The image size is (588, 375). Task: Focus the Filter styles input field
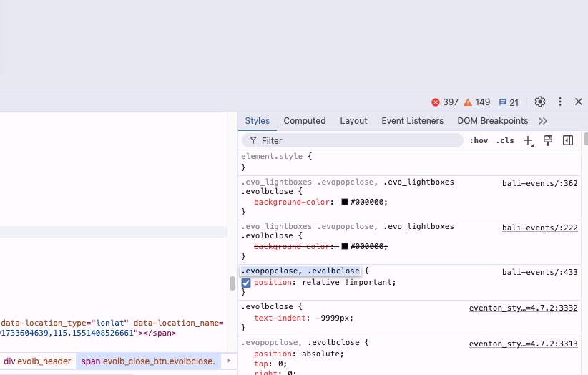[x=353, y=140]
